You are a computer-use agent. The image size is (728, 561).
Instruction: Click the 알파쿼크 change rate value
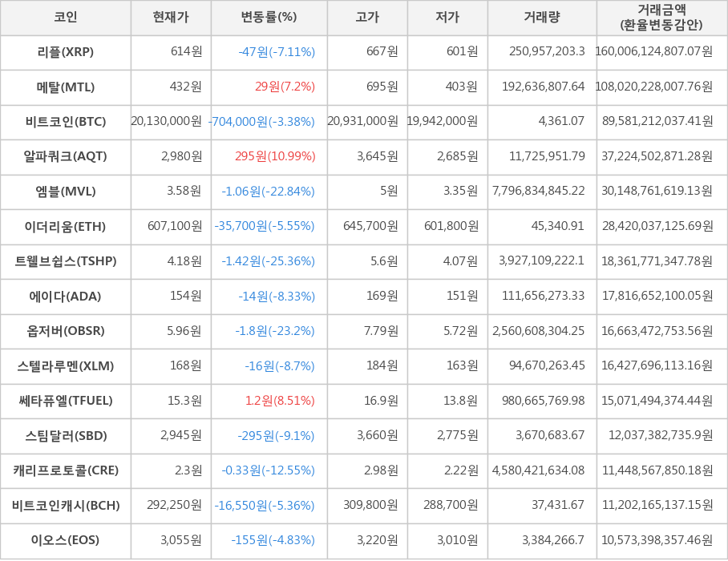(x=267, y=157)
